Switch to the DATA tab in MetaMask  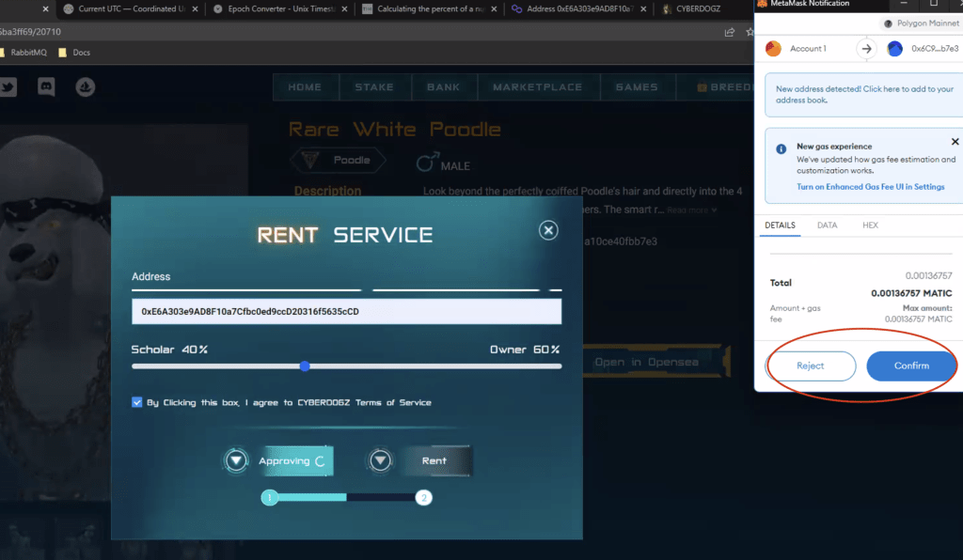click(x=827, y=226)
